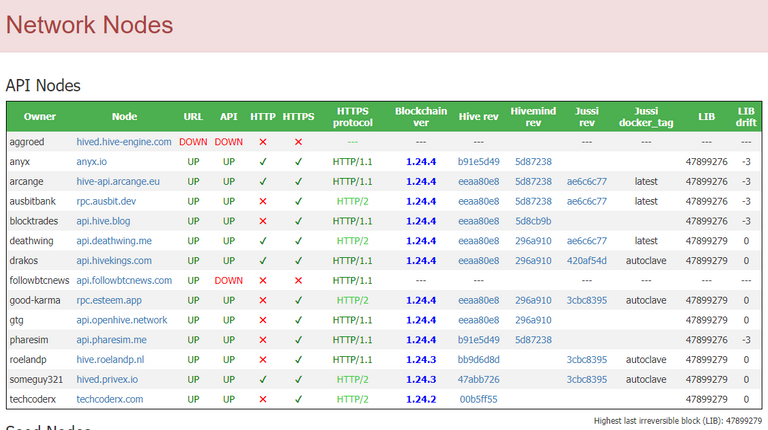Open the rpc.ausbit.dev node link

coord(106,201)
